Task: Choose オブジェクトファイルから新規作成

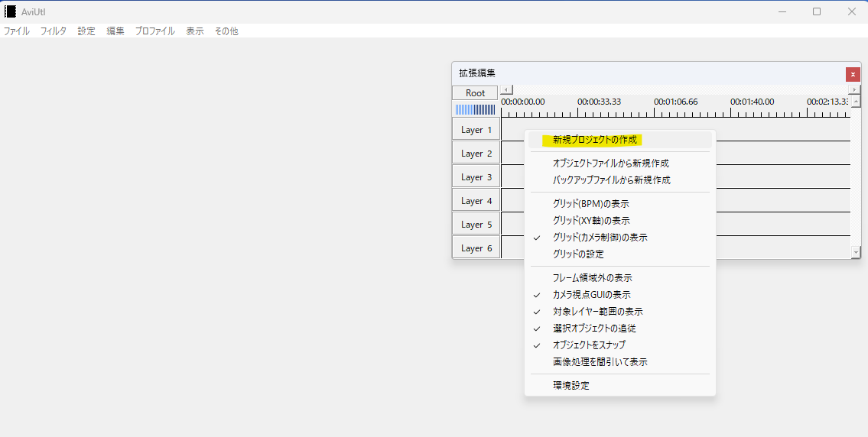Action: point(620,163)
